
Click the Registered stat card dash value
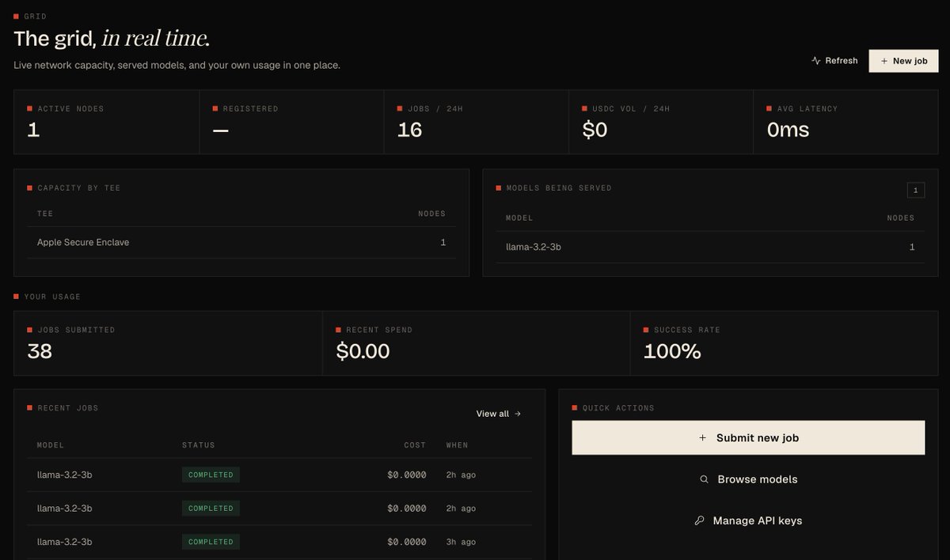(x=220, y=131)
